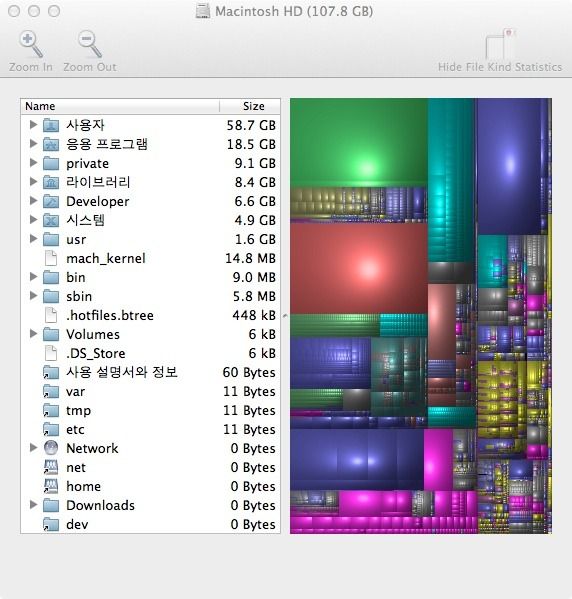Select the Developer folder icon
The width and height of the screenshot is (572, 599).
pos(51,201)
